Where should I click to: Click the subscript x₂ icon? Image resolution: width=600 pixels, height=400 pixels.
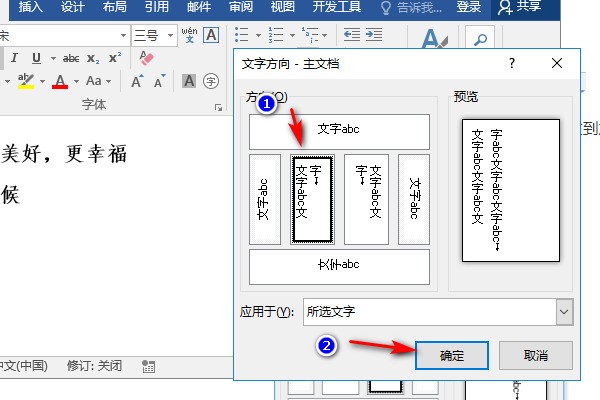[93, 58]
